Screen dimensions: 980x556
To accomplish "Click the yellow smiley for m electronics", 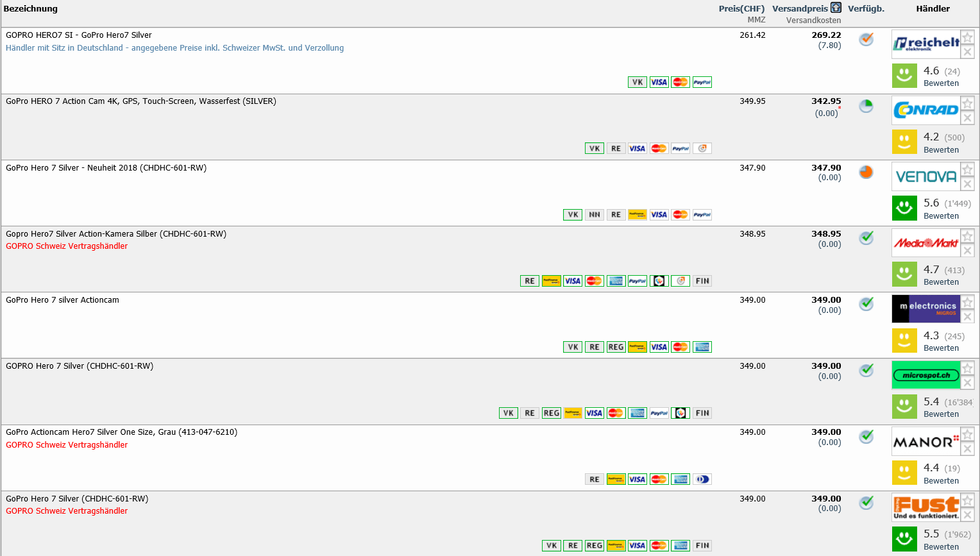I will coord(904,341).
